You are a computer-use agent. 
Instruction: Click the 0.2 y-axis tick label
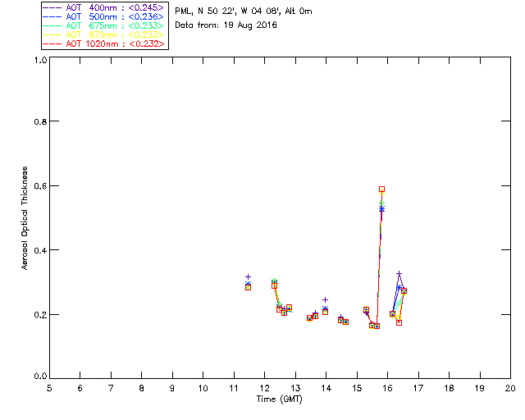click(x=40, y=315)
